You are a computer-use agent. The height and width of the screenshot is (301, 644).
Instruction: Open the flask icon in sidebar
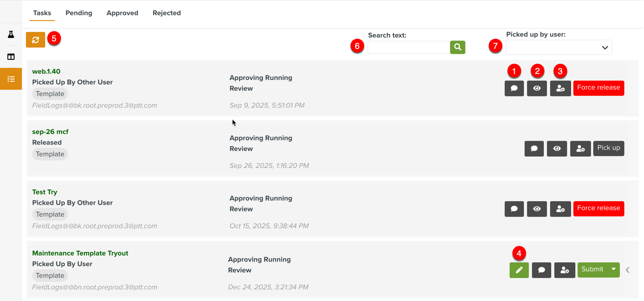pos(11,34)
